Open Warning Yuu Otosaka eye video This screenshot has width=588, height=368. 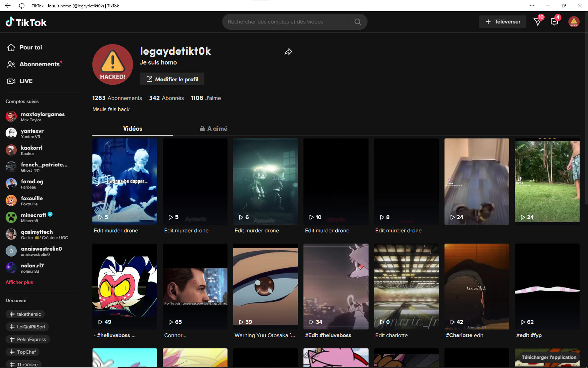(265, 286)
